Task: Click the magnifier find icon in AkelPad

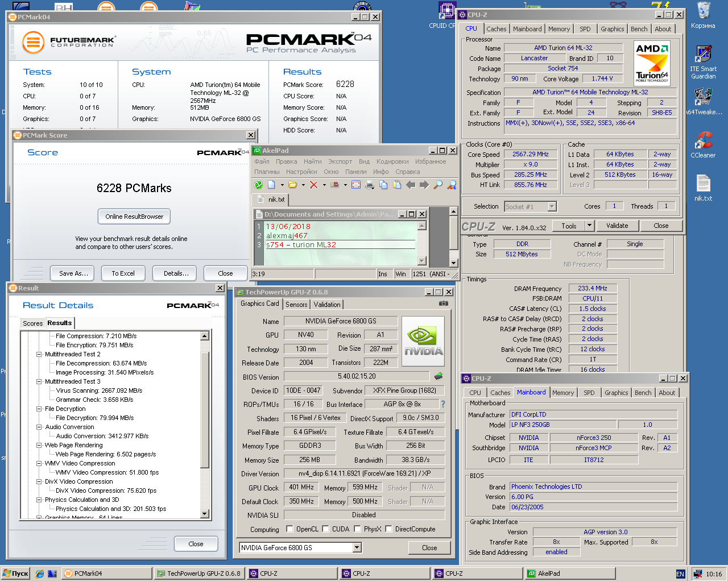Action: click(x=438, y=185)
